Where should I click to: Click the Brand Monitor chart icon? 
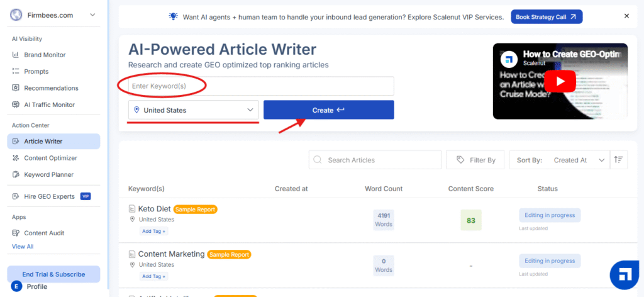click(x=16, y=55)
